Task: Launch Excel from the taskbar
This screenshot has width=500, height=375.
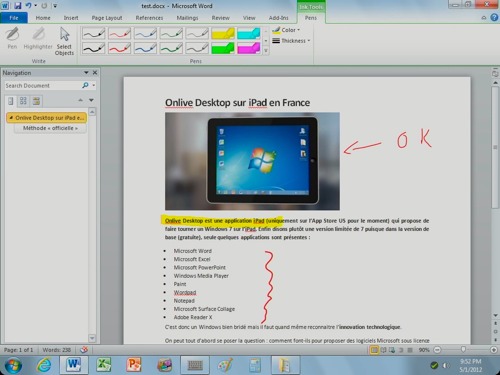Action: click(104, 365)
